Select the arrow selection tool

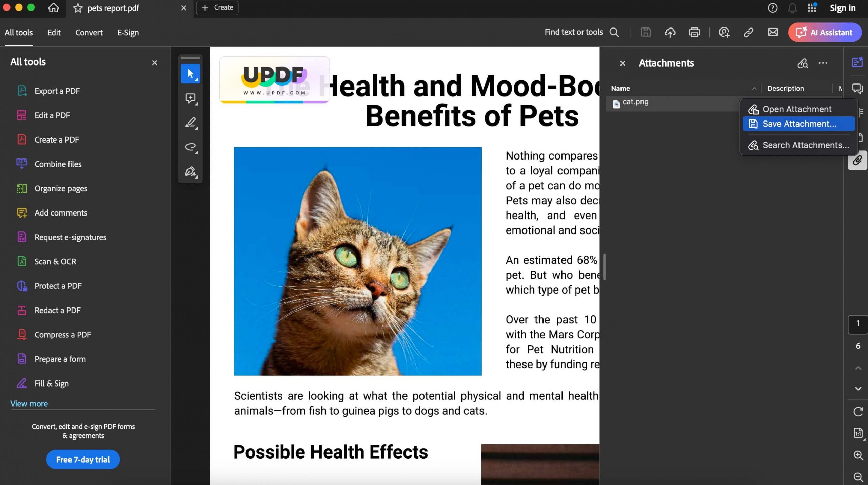pos(190,74)
